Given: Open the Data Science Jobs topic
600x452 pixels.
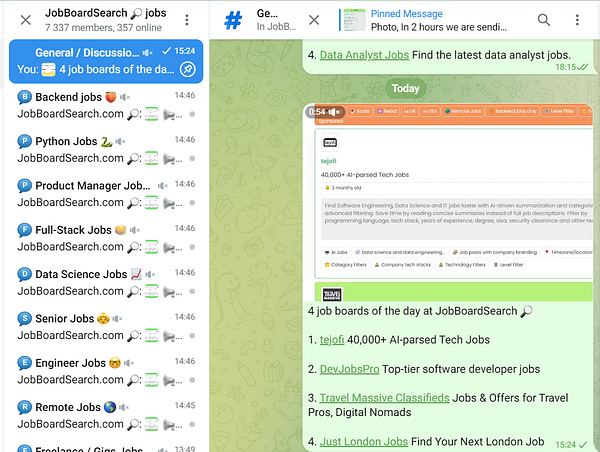Looking at the screenshot, I should tap(106, 283).
